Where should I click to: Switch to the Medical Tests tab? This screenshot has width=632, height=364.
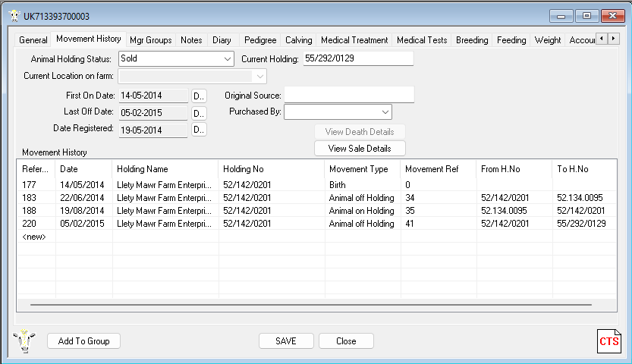click(422, 40)
